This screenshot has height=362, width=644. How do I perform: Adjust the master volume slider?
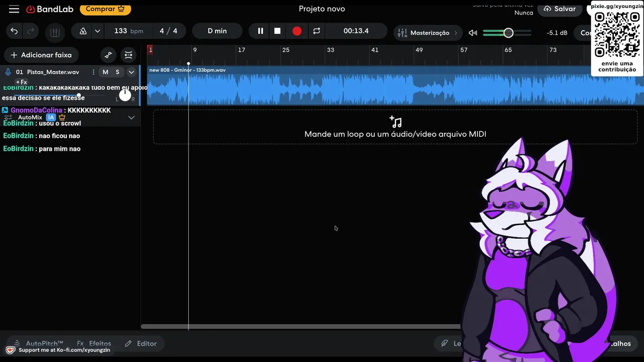pos(507,33)
